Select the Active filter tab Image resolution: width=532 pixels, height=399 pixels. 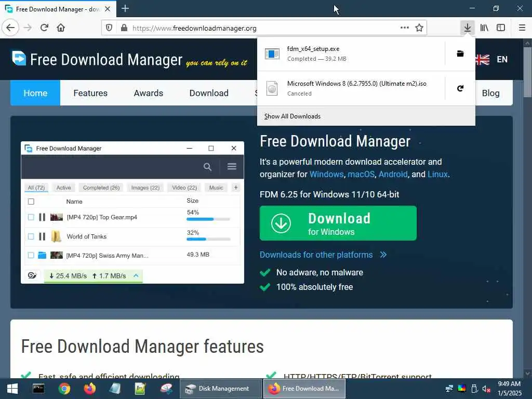(63, 188)
